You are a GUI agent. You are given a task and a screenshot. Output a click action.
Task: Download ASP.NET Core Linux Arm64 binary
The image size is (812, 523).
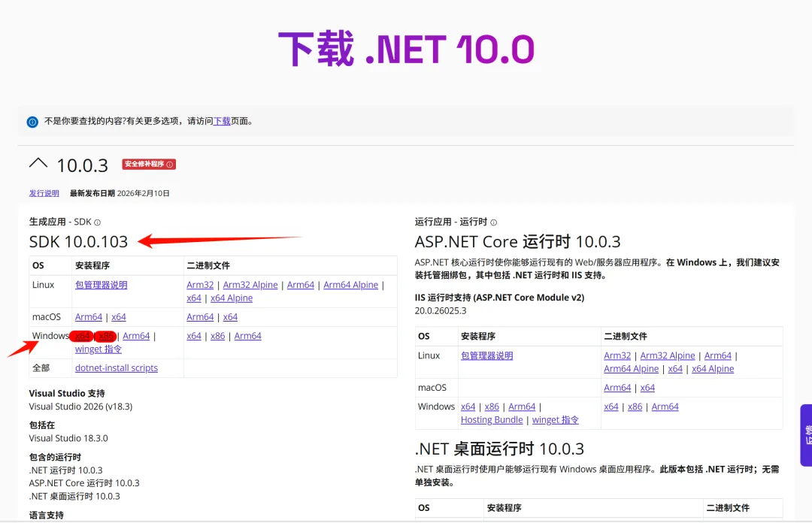tap(718, 355)
